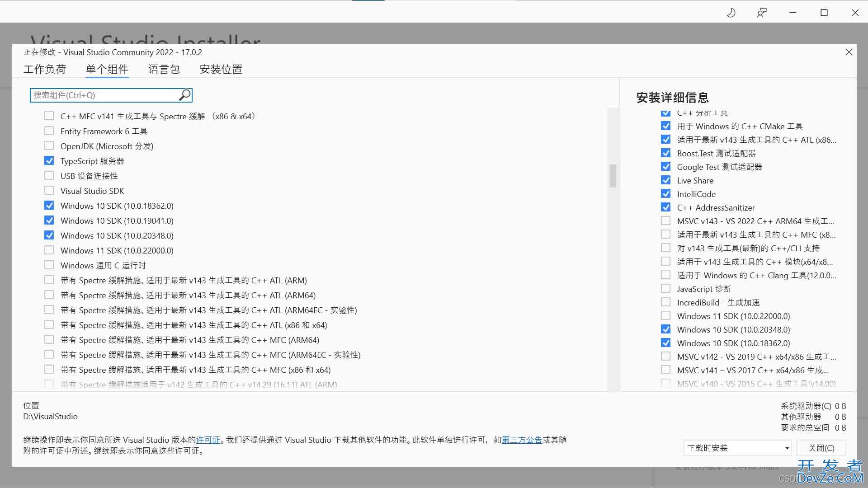Screen dimensions: 868x488
Task: Uncheck Boost.Test 测试适配器
Action: click(665, 153)
